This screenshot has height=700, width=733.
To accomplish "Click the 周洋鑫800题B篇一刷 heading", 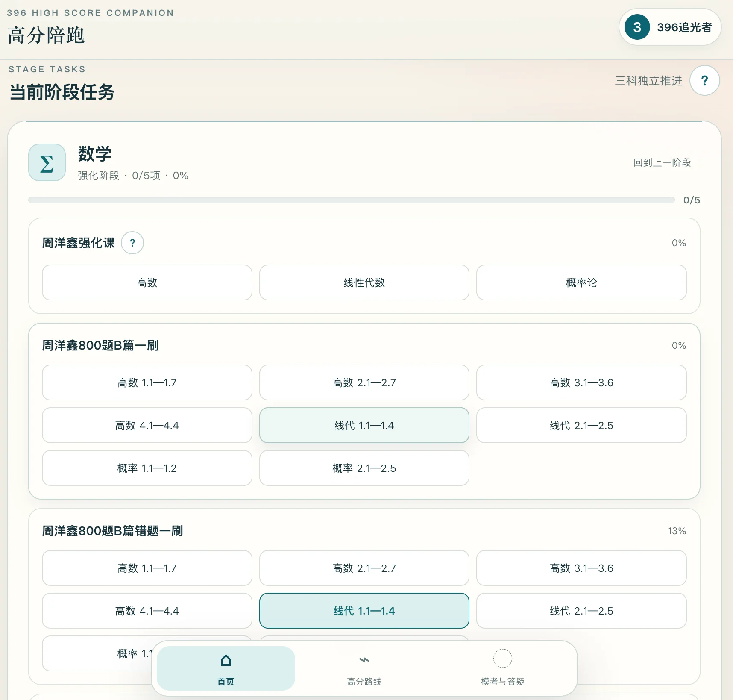I will point(100,345).
